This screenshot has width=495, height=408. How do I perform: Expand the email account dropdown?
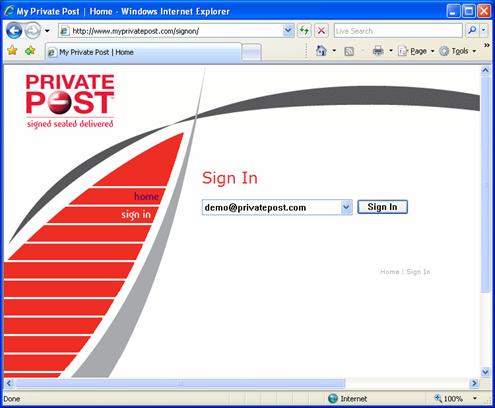346,207
